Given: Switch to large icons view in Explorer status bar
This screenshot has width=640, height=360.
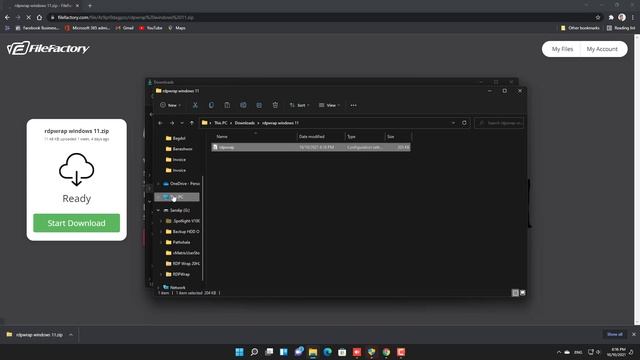Looking at the screenshot, I should [x=522, y=293].
